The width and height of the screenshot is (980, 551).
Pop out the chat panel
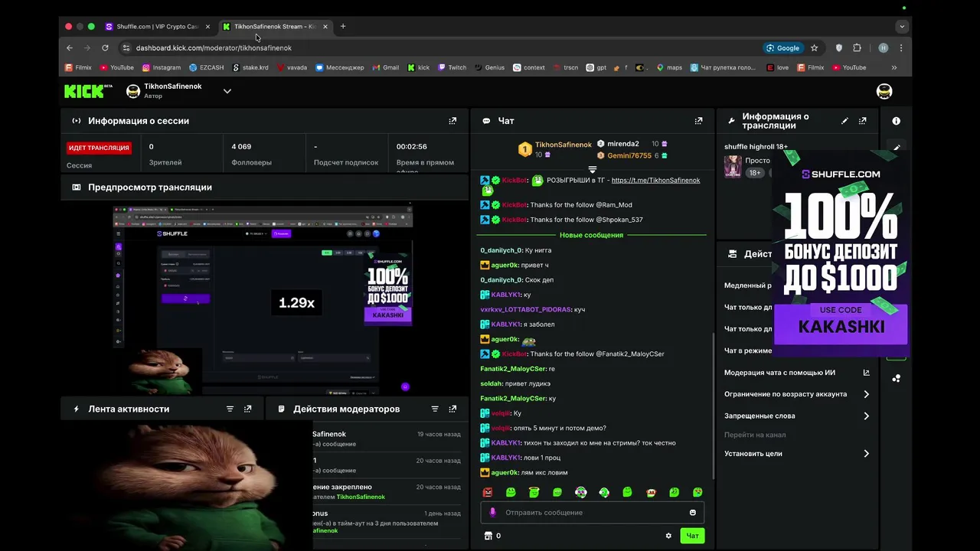tap(698, 121)
